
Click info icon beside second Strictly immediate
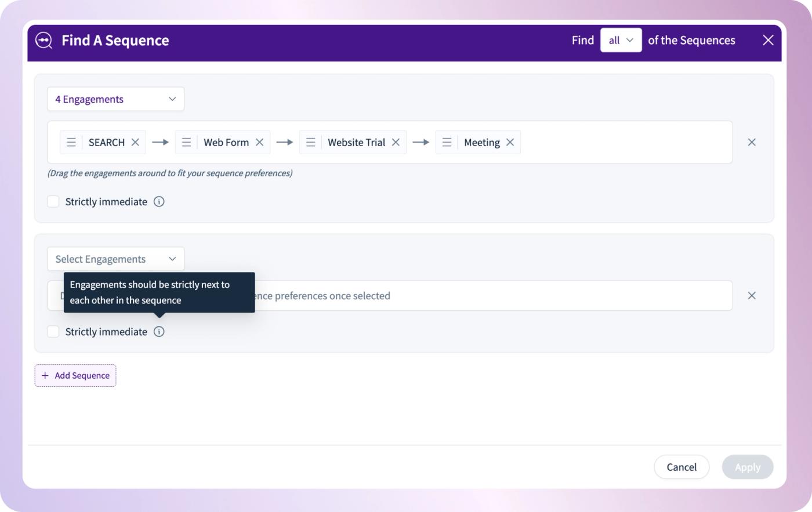pyautogui.click(x=159, y=332)
